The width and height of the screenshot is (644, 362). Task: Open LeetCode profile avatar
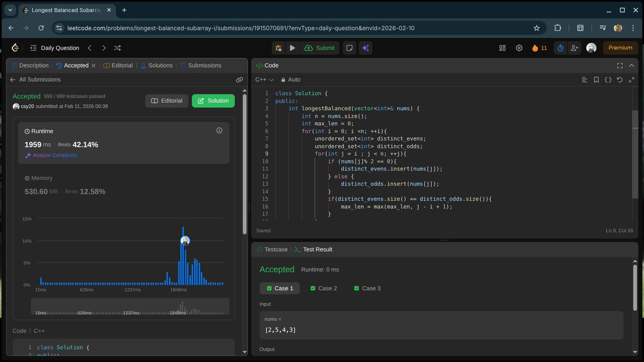point(591,48)
